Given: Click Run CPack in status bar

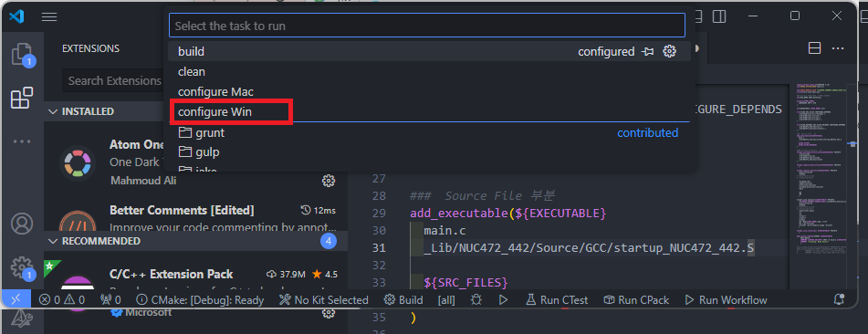Looking at the screenshot, I should point(636,300).
